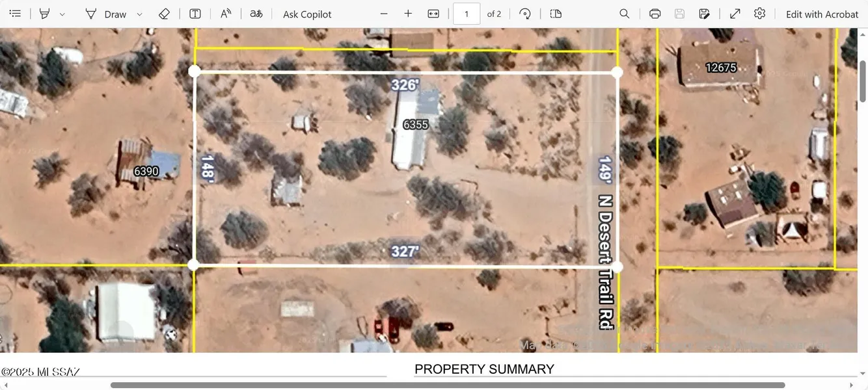Open the table of contents panel
Viewport: 868px width, 390px height.
coord(14,13)
